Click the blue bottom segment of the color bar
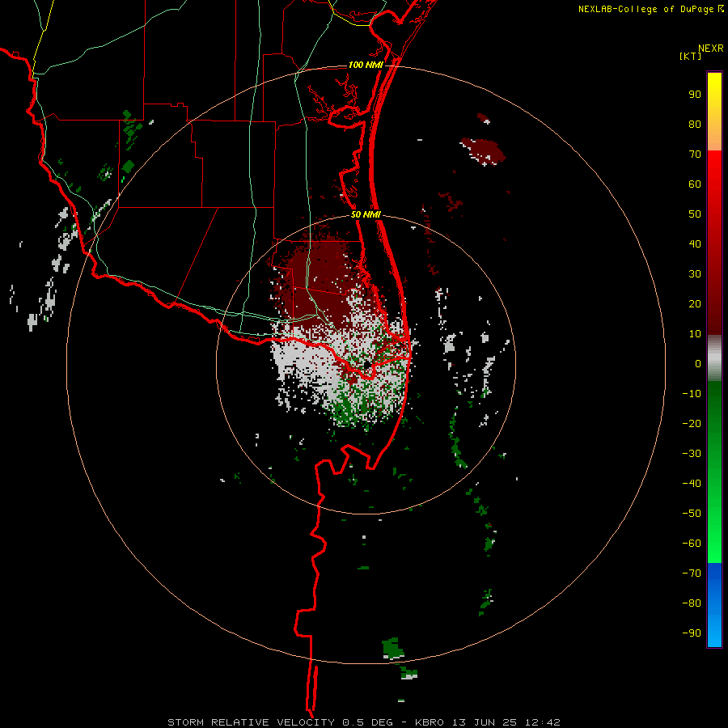The height and width of the screenshot is (728, 728). click(x=714, y=605)
